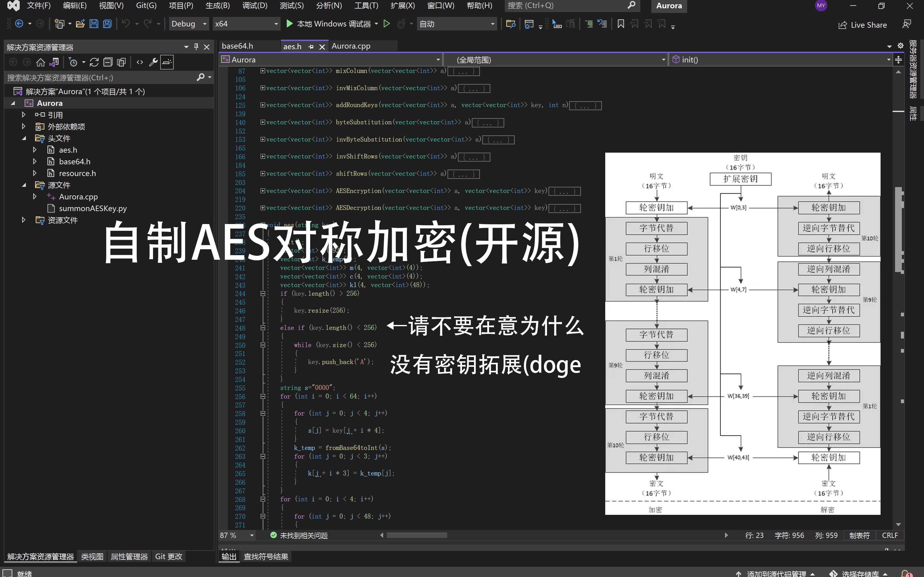Refresh the Solution Explorer
The height and width of the screenshot is (577, 924).
click(94, 62)
